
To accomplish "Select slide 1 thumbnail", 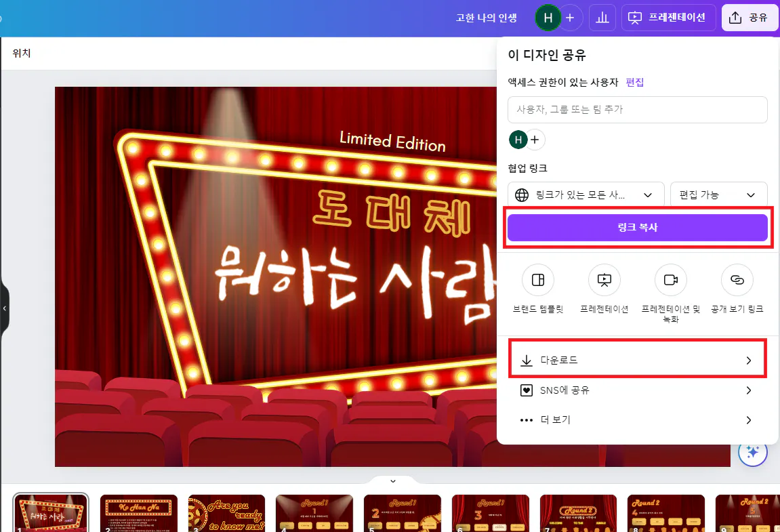I will coord(51,512).
